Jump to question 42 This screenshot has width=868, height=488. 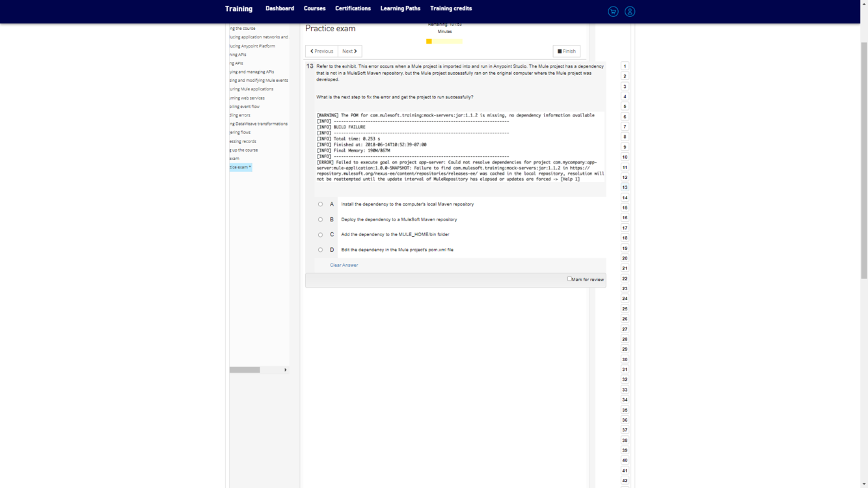click(625, 481)
